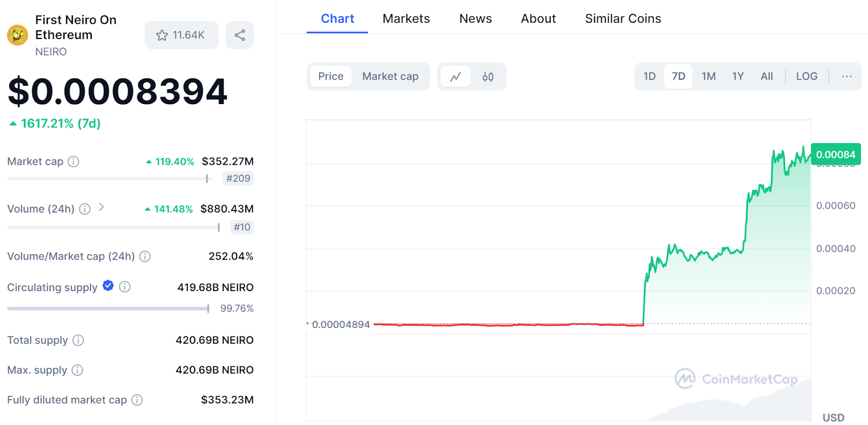Click the $880.43M volume value

click(x=227, y=209)
